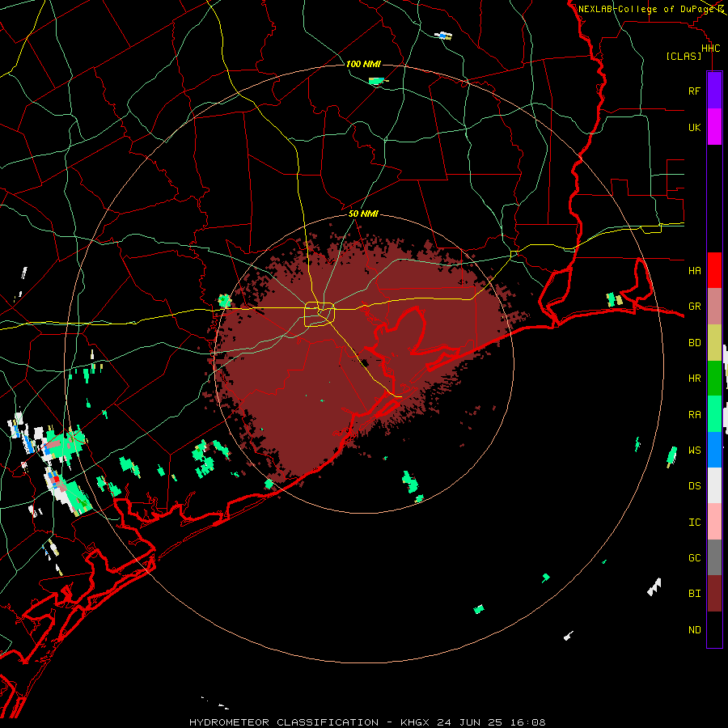This screenshot has height=728, width=728.
Task: Click the RA legend label
Action: pos(694,415)
